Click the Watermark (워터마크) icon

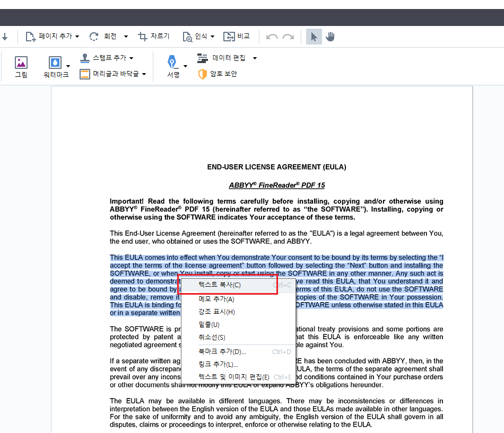point(55,63)
